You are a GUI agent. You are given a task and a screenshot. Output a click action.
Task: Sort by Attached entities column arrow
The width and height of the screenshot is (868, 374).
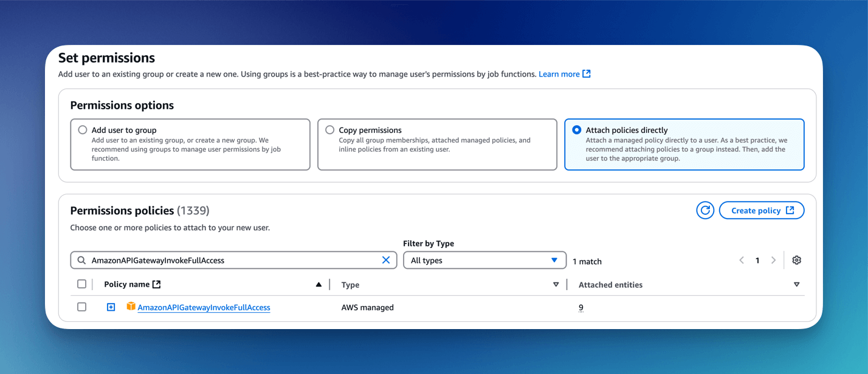[x=796, y=285]
